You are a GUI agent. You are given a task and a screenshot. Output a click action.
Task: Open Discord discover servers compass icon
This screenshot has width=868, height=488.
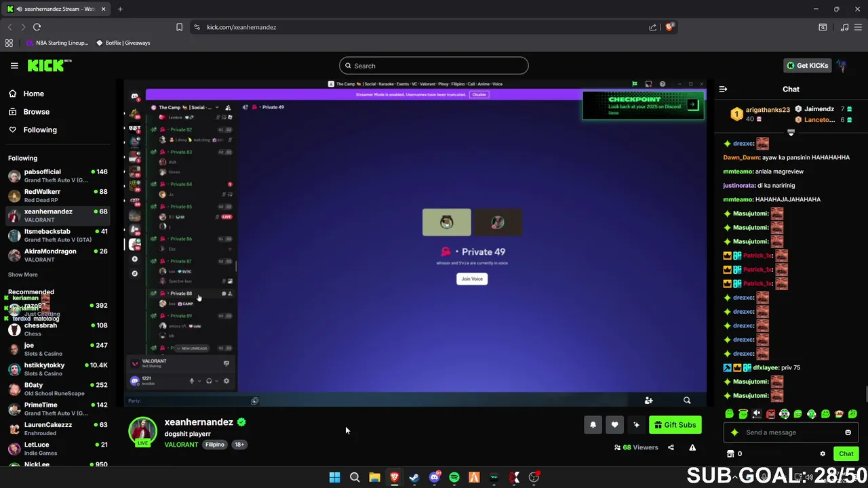coord(135,274)
